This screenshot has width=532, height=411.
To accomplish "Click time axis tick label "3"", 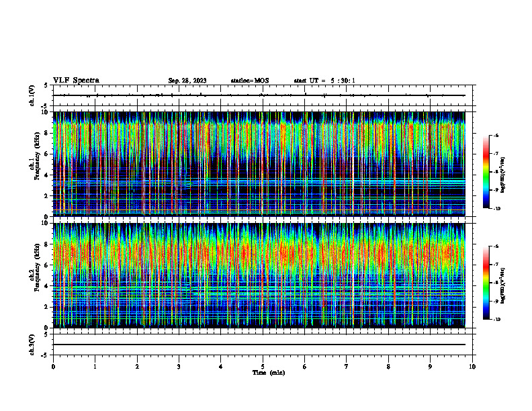I will coord(179,367).
